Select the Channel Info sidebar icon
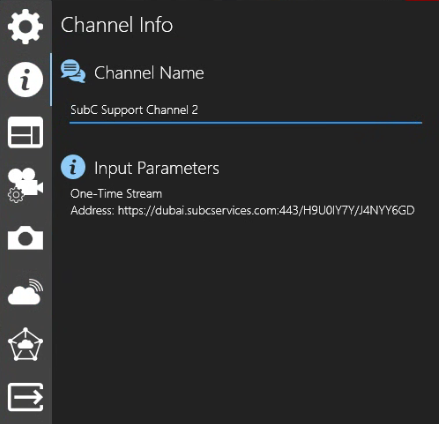 (x=25, y=80)
